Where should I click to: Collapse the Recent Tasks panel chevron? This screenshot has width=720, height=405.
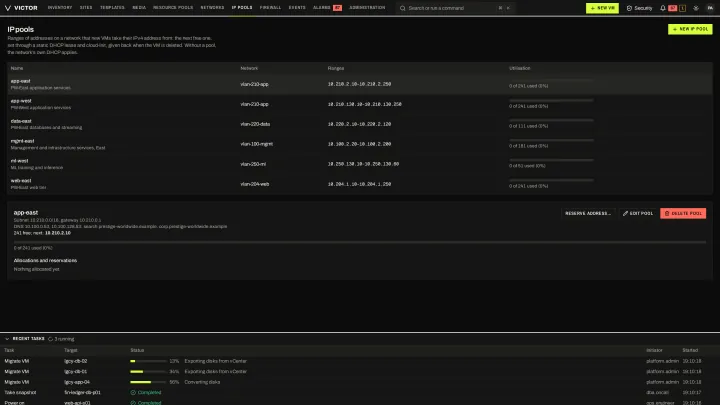(7, 339)
